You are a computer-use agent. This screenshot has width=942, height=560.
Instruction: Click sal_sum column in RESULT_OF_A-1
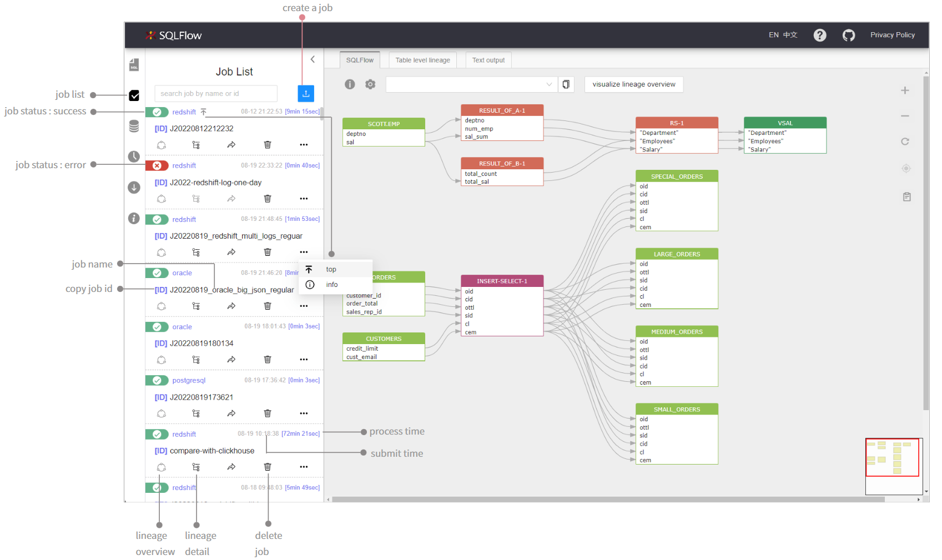click(x=476, y=137)
